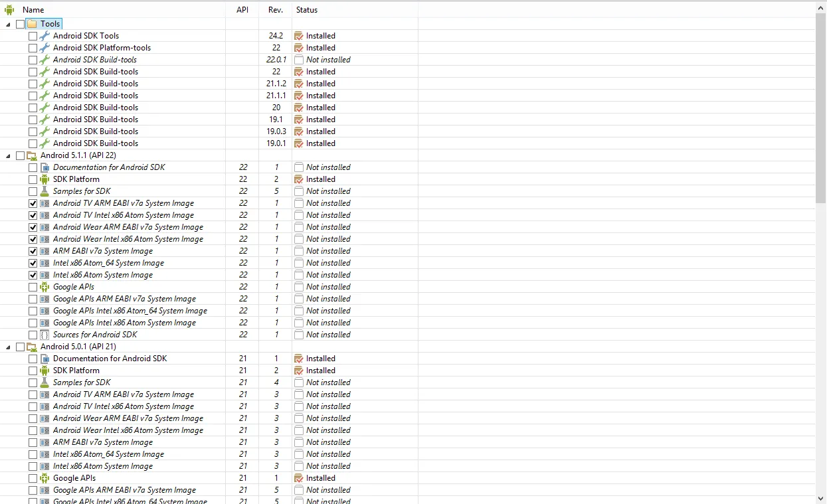
Task: Click the API 21 SDK Platform android icon
Action: (x=45, y=371)
